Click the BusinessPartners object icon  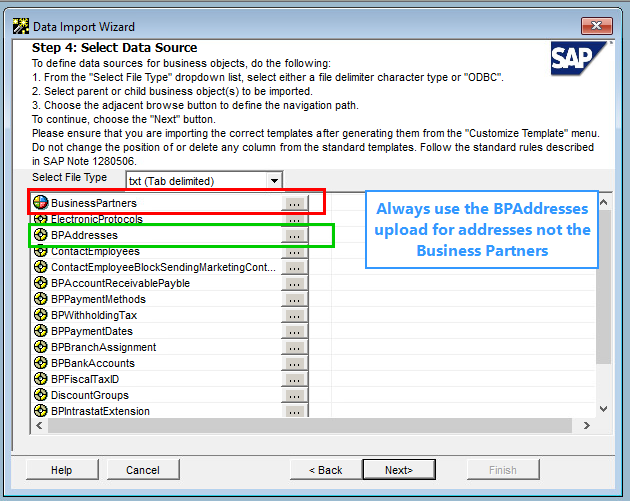41,202
